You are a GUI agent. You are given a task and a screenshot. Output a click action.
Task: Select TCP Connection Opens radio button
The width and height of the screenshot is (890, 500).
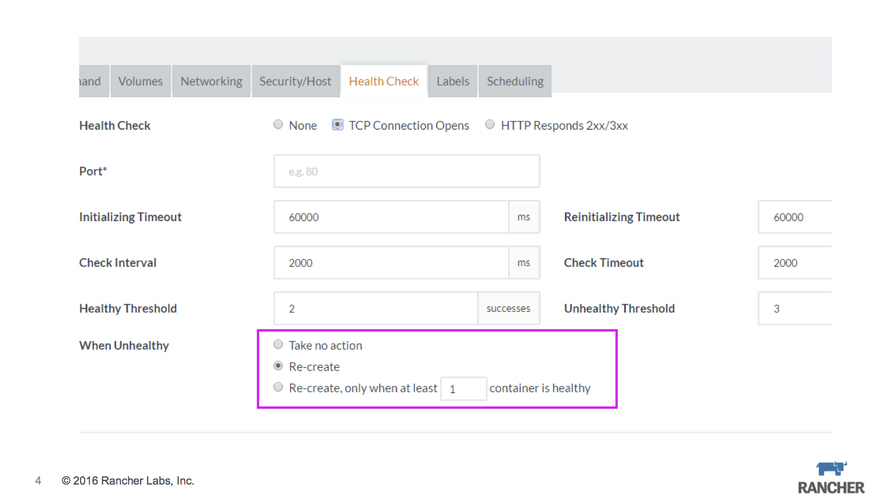pos(338,125)
